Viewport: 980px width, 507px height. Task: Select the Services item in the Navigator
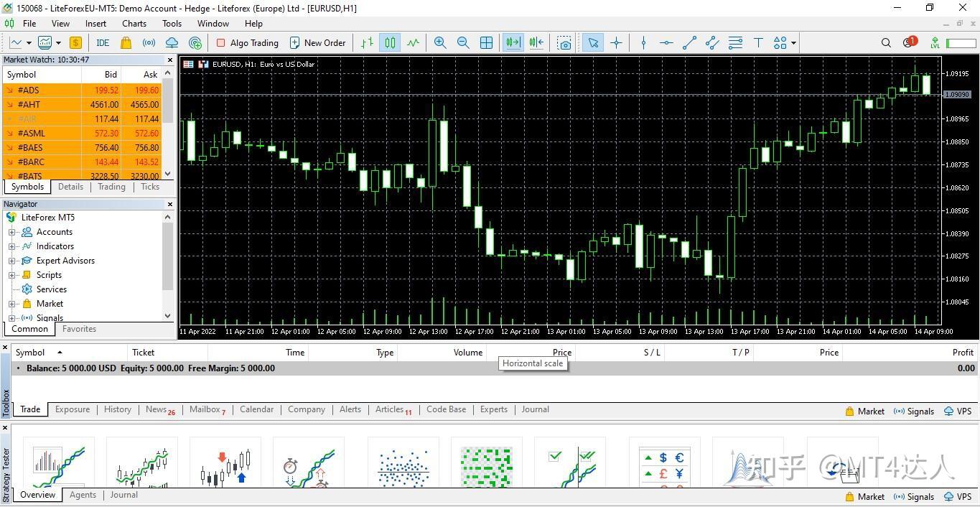52,289
